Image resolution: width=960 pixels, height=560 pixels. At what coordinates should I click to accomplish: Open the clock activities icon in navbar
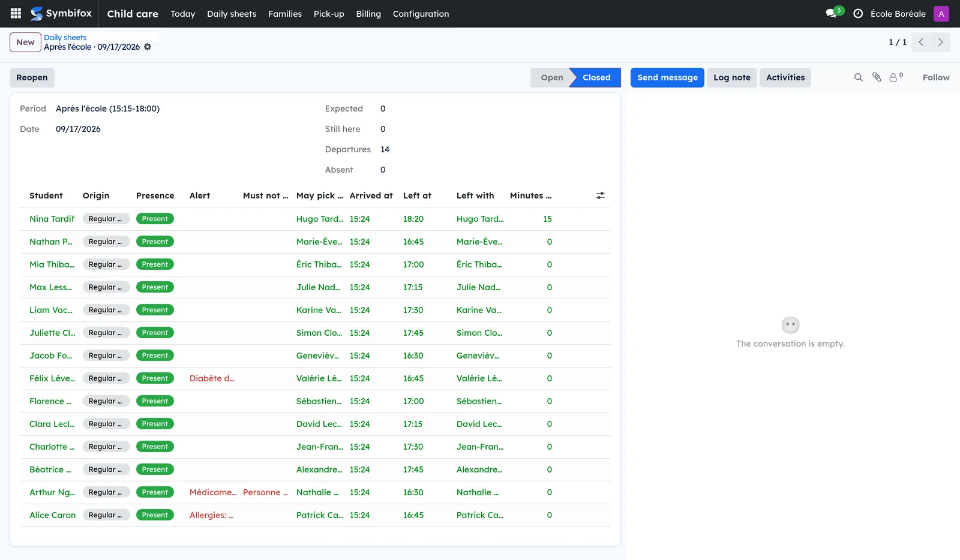click(858, 13)
